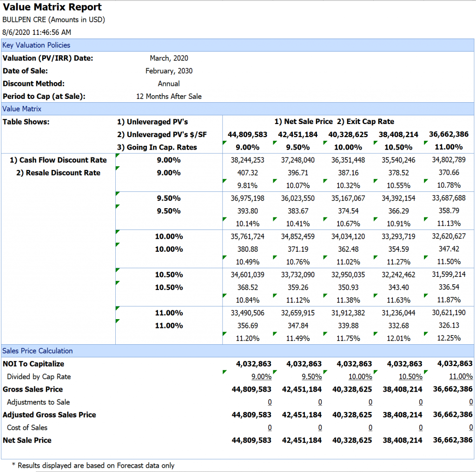Click the Value Matrix section header
This screenshot has width=476, height=472.
(x=238, y=109)
